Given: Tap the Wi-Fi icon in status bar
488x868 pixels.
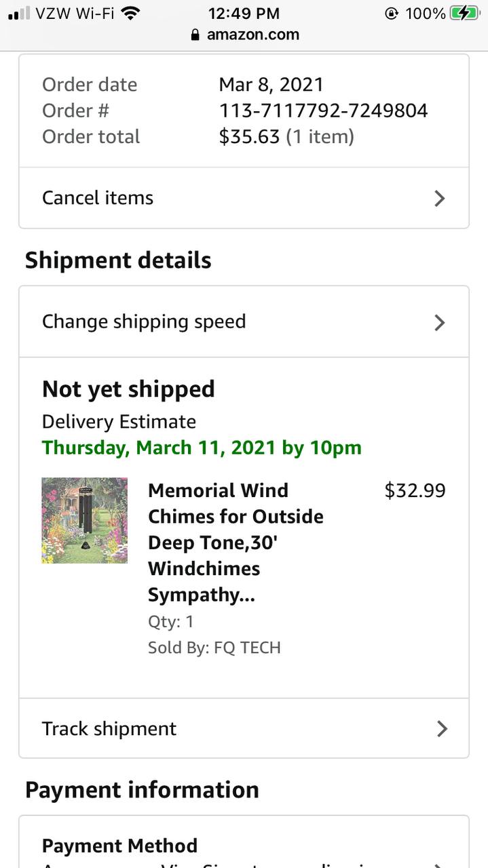Looking at the screenshot, I should (x=130, y=14).
